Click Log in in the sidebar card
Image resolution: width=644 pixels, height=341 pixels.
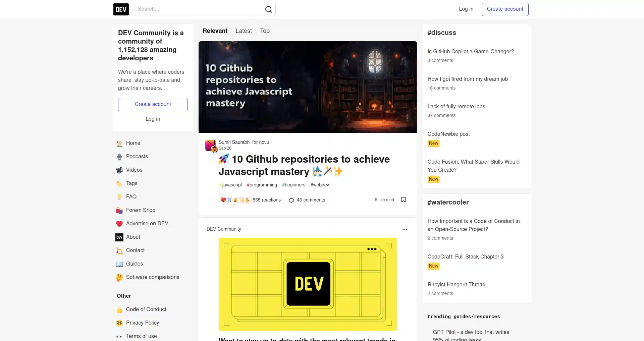tap(153, 119)
